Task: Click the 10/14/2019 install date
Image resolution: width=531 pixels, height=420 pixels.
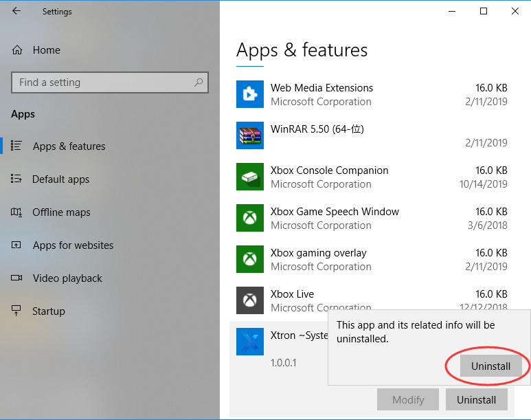Action: [483, 184]
